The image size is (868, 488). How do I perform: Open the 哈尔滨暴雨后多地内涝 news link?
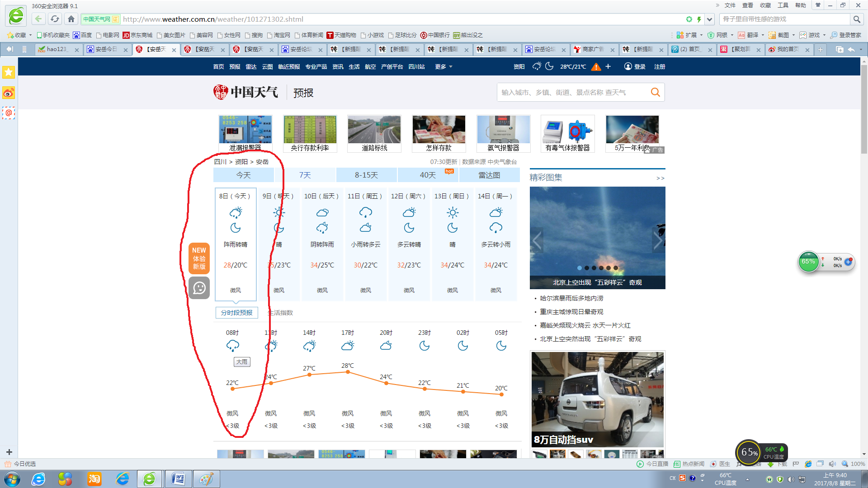click(571, 298)
